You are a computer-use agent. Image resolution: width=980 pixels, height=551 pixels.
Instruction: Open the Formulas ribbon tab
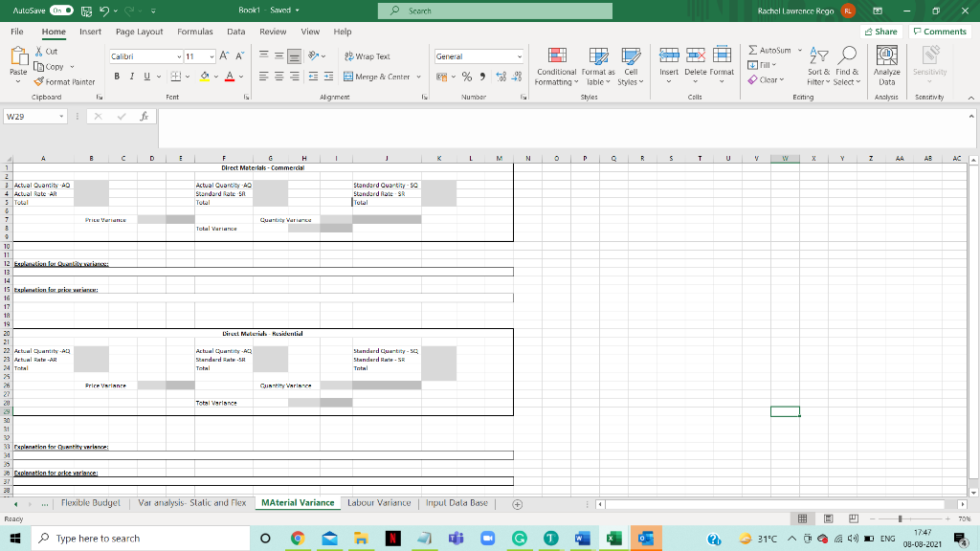pyautogui.click(x=194, y=31)
